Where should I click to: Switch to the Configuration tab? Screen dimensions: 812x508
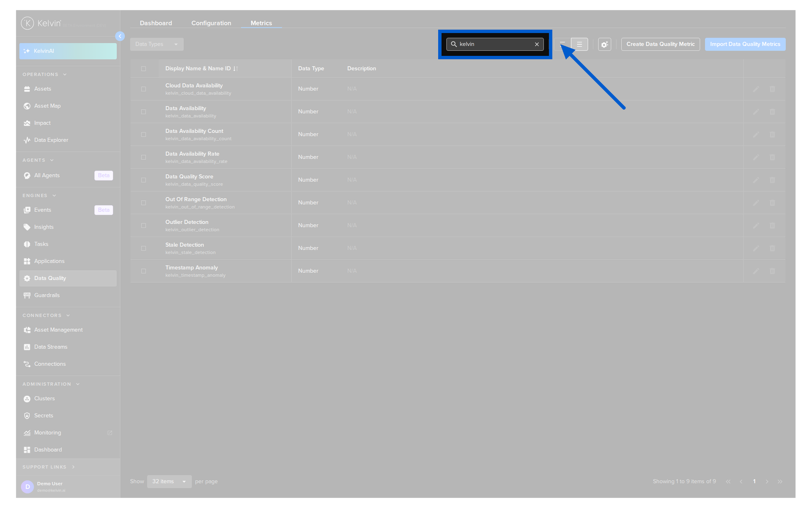[211, 23]
